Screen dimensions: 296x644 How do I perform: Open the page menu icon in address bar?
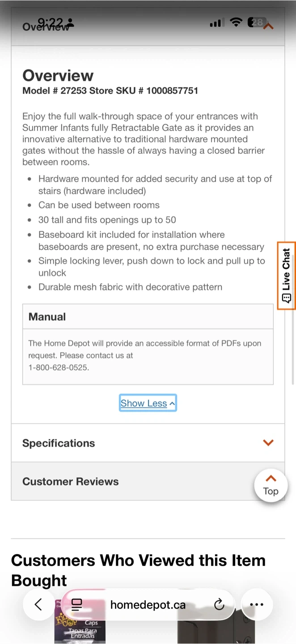77,605
